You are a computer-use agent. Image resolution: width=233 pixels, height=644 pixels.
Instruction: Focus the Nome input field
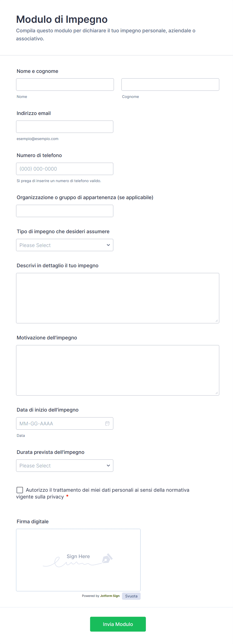pos(65,84)
